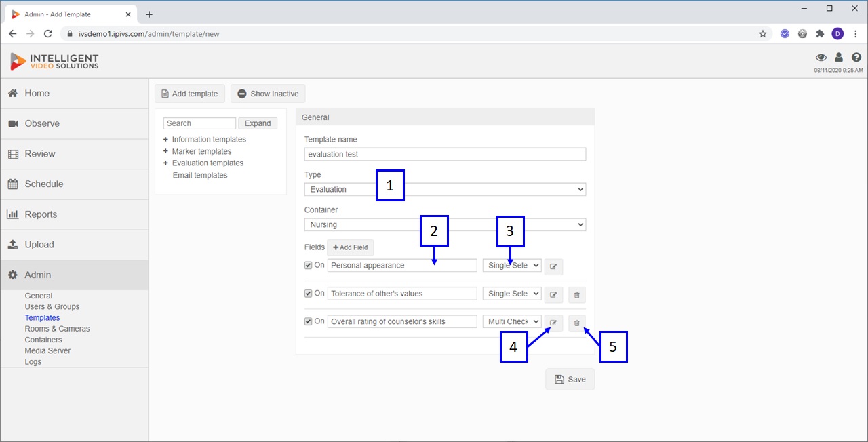Open field type dropdown for Personal appearance
The height and width of the screenshot is (442, 868).
(512, 266)
